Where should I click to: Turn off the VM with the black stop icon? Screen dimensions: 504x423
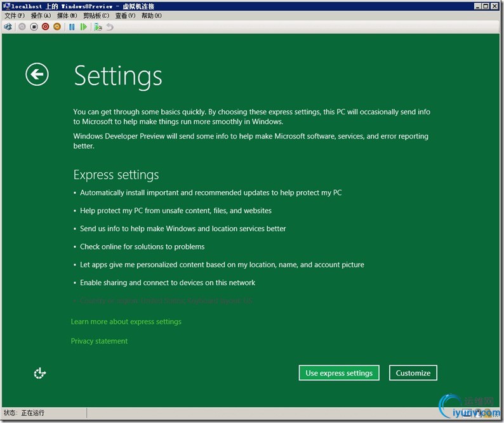point(34,27)
